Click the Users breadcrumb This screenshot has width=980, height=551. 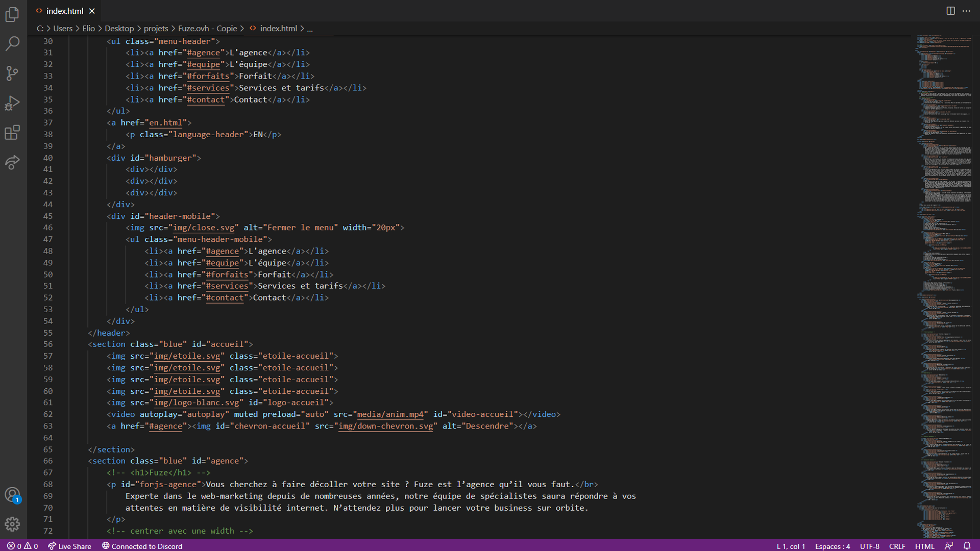click(63, 29)
